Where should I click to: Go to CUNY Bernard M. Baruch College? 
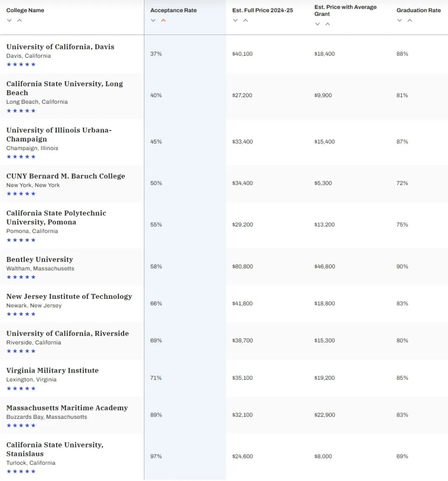[x=66, y=176]
